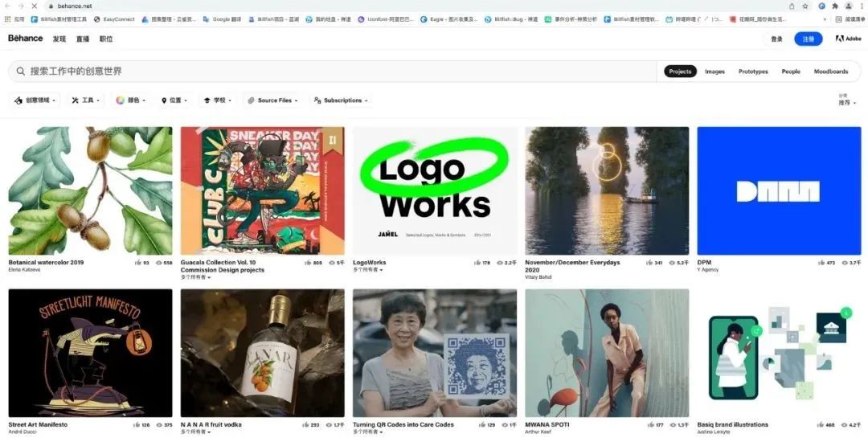Click the Behance logo
868x446 pixels.
click(26, 39)
